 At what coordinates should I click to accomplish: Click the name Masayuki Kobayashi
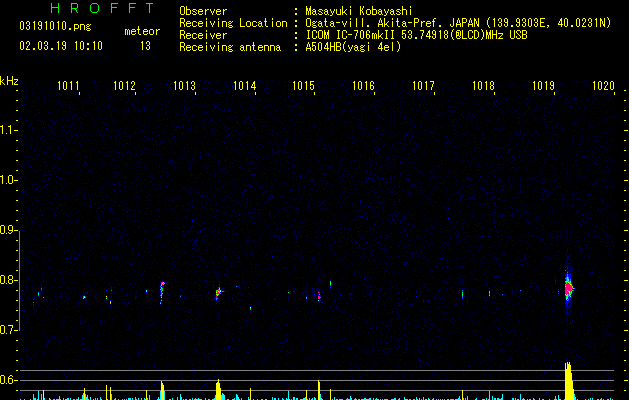coord(359,11)
